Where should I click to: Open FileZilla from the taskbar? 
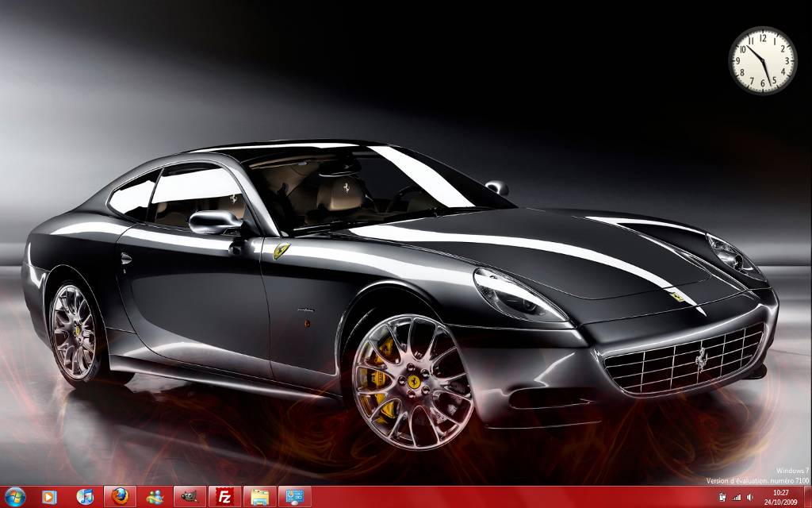(x=224, y=497)
